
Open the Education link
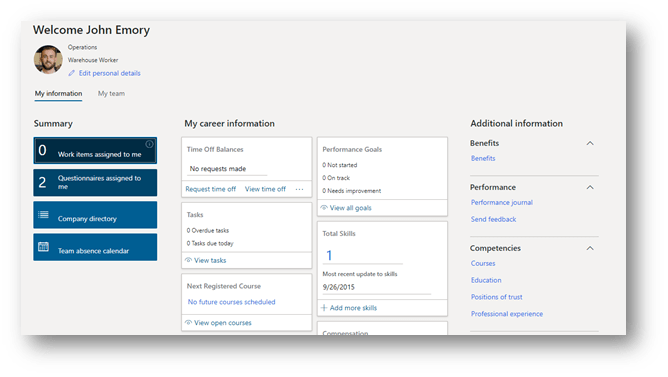click(x=486, y=280)
